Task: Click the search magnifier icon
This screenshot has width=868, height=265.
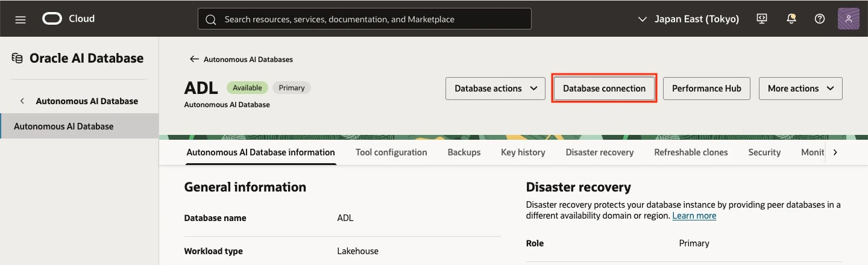Action: pyautogui.click(x=211, y=19)
